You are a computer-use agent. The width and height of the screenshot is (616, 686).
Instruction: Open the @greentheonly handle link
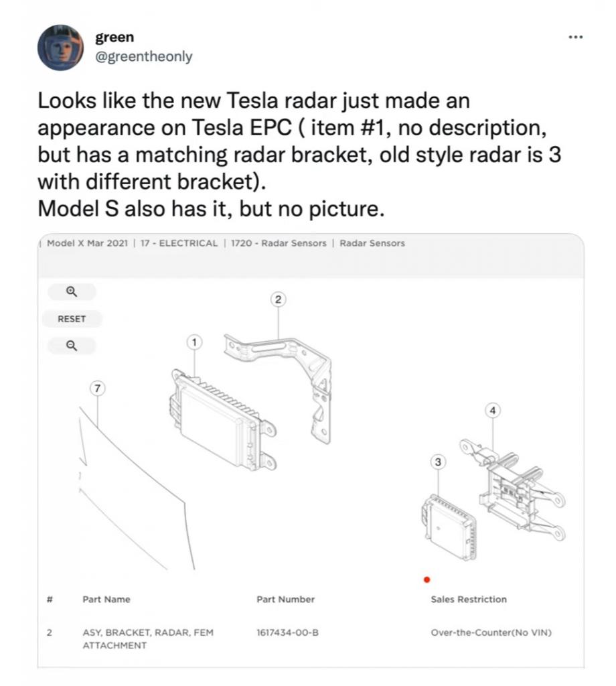[144, 56]
